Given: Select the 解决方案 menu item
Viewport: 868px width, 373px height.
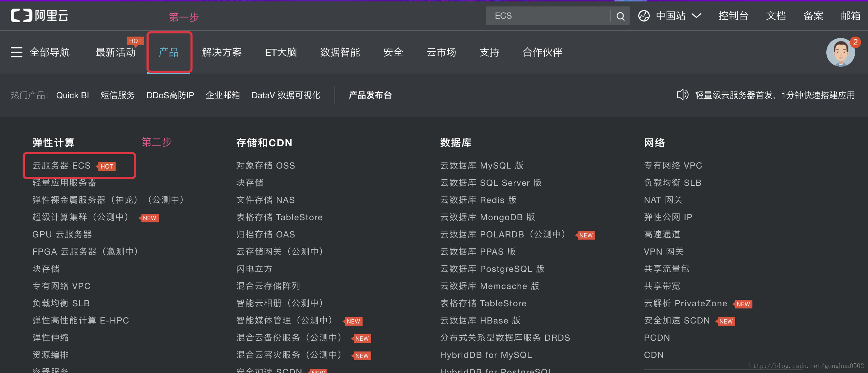Looking at the screenshot, I should click(222, 52).
